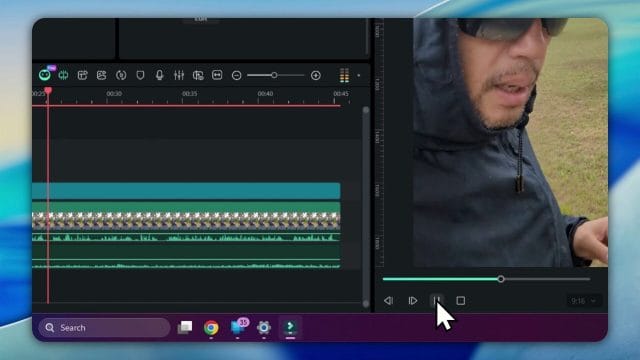Click the 00:30 mark on timeline ruler
This screenshot has width=640, height=360.
click(114, 93)
